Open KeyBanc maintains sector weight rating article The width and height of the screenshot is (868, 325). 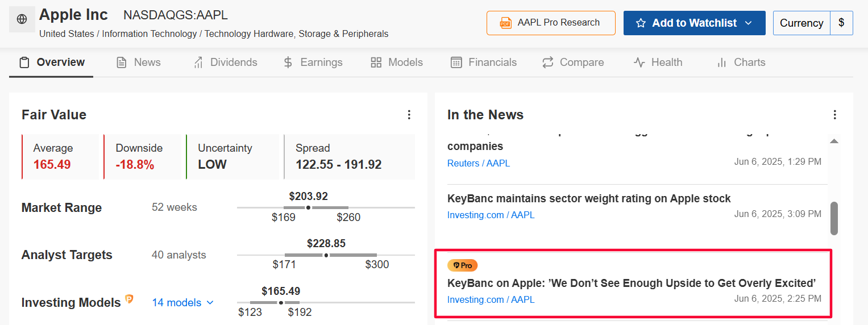point(589,199)
